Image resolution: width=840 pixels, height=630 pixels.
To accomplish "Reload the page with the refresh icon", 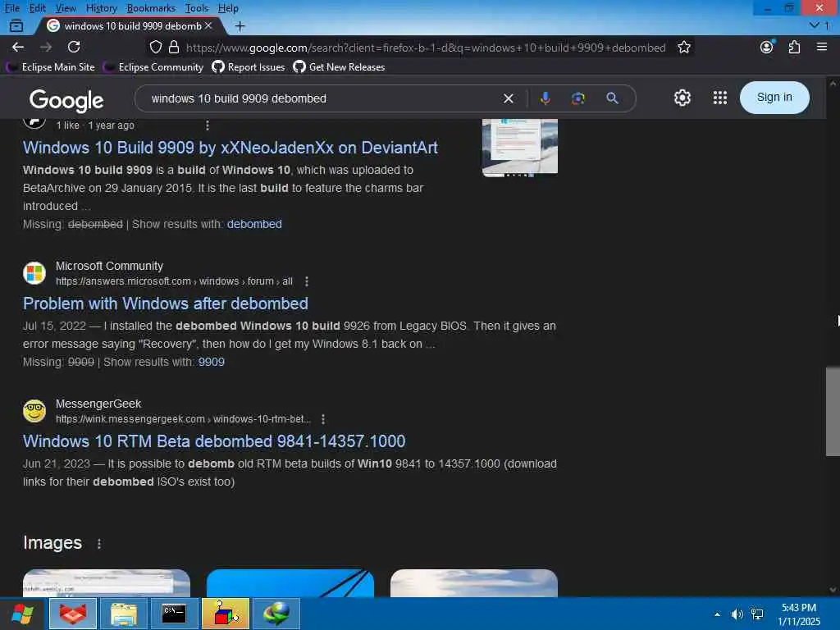I will pyautogui.click(x=74, y=47).
